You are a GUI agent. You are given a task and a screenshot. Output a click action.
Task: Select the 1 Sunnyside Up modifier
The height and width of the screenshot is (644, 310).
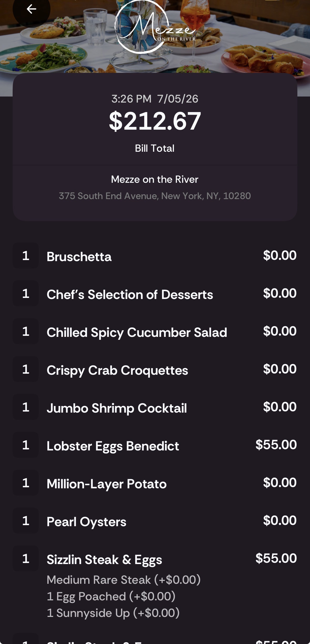click(113, 613)
